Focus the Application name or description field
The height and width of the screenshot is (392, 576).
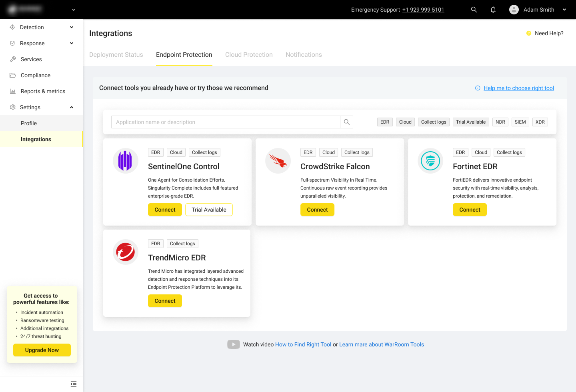(226, 122)
